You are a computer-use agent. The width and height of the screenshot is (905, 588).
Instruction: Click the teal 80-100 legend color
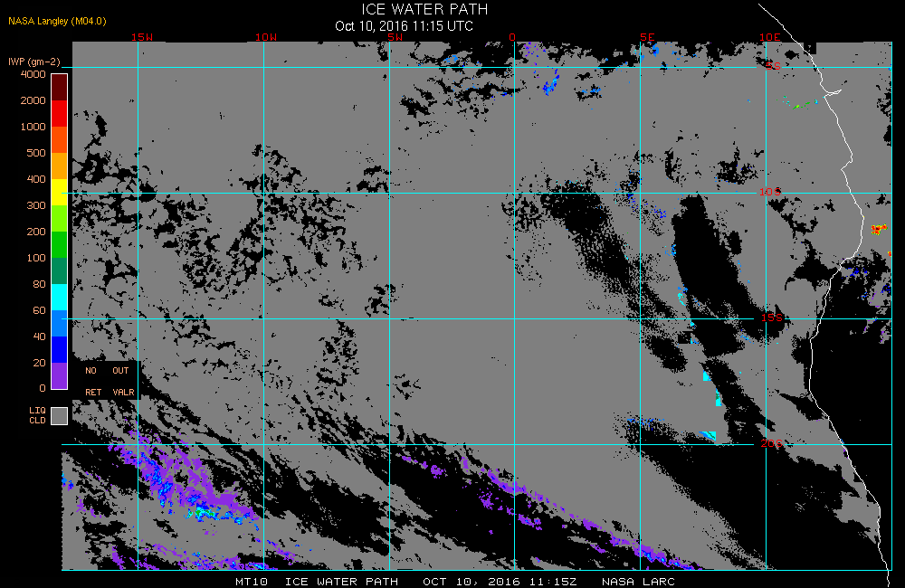pyautogui.click(x=60, y=270)
